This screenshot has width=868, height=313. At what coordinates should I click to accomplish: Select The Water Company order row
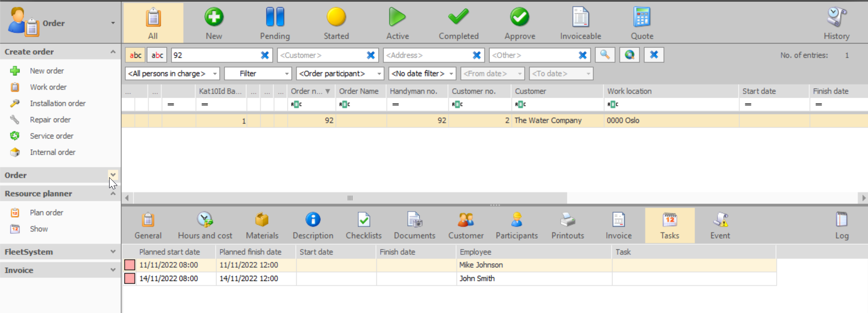494,120
